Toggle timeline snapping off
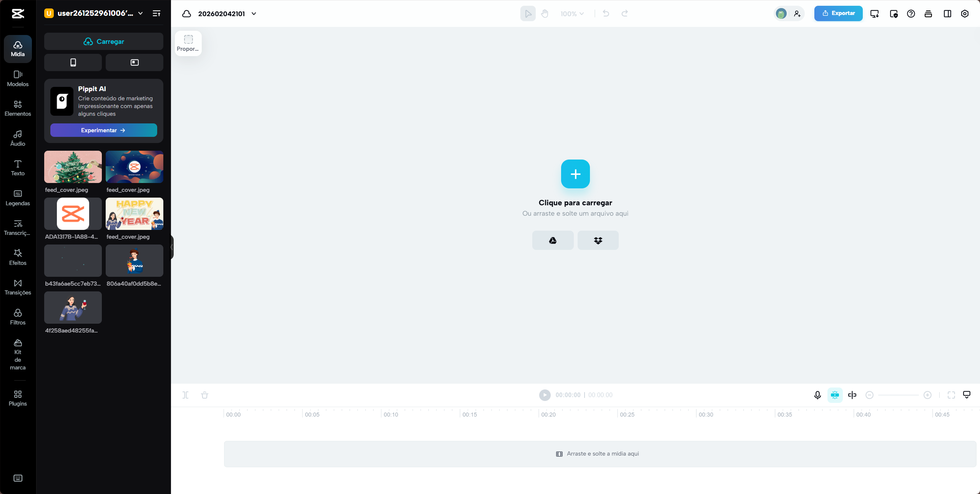This screenshot has width=980, height=494. (835, 395)
